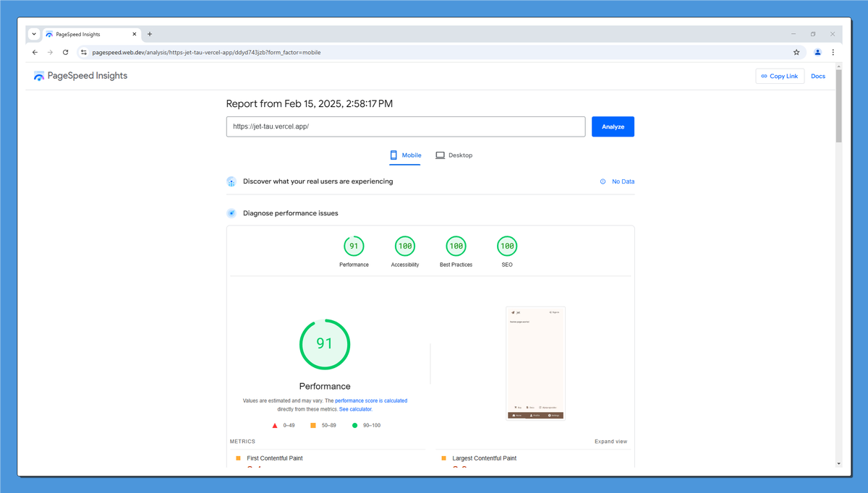The height and width of the screenshot is (493, 868).
Task: Open the 'See calculator' link
Action: [355, 409]
